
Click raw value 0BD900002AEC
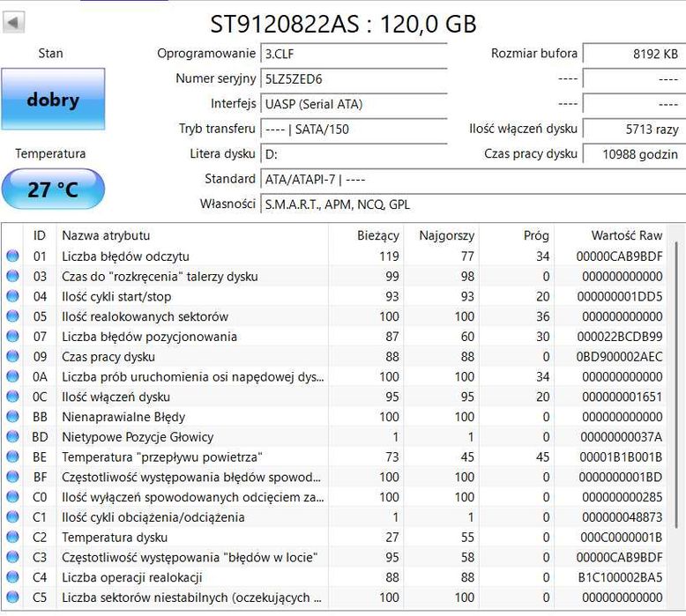(x=620, y=357)
